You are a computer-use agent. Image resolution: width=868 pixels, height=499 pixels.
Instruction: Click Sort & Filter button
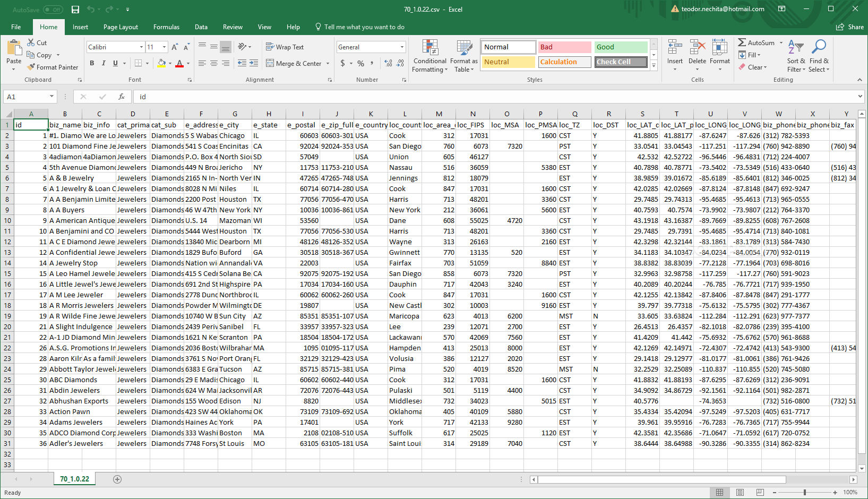tap(796, 56)
